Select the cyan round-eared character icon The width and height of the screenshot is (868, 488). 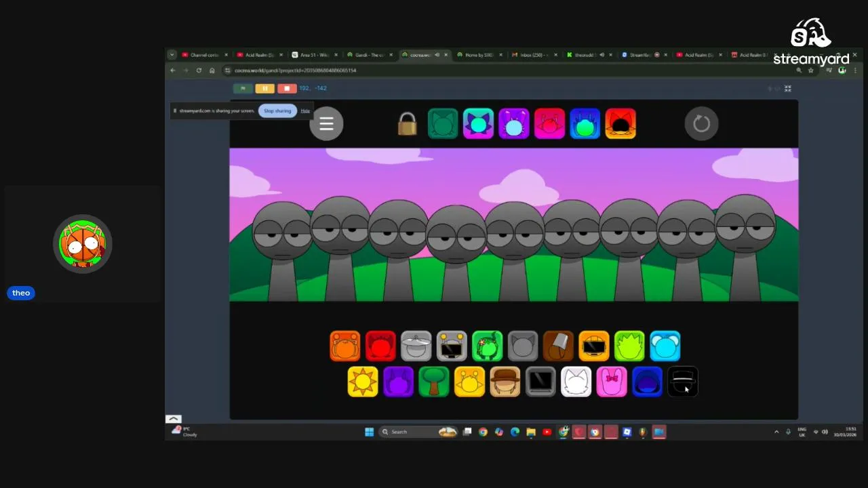[665, 346]
